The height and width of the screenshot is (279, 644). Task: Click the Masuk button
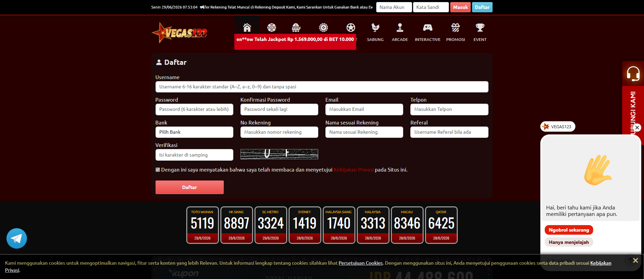tap(460, 7)
